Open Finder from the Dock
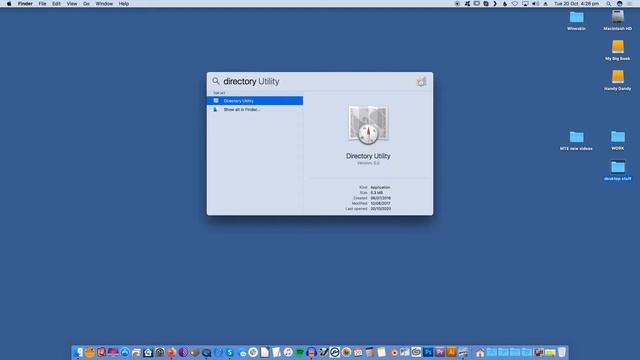Screen dimensions: 640x360 pyautogui.click(x=78, y=352)
